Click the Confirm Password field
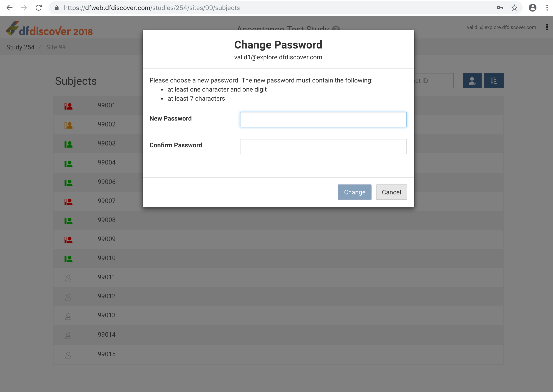The image size is (553, 392). 323,146
